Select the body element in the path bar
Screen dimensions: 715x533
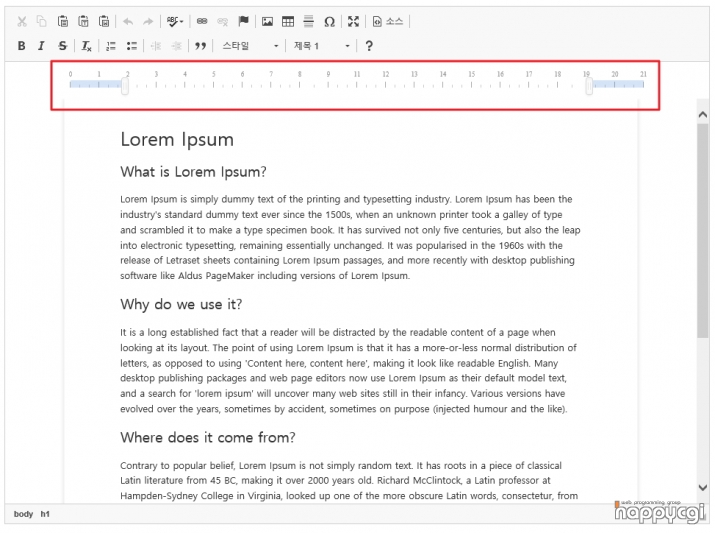point(23,514)
